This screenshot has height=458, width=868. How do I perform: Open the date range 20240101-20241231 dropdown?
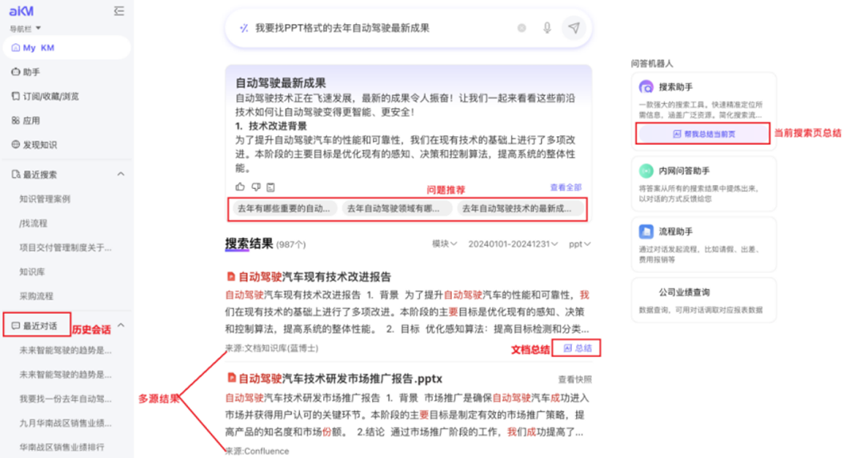pos(512,244)
